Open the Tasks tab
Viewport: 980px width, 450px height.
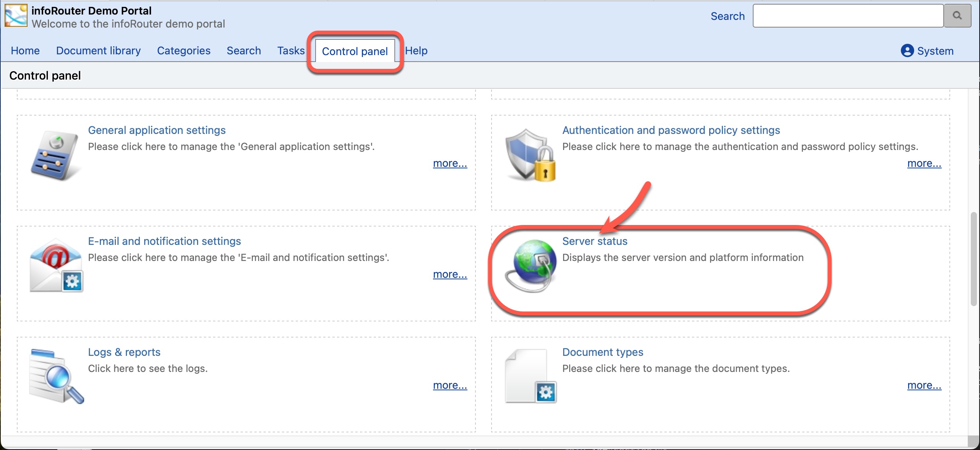[291, 51]
